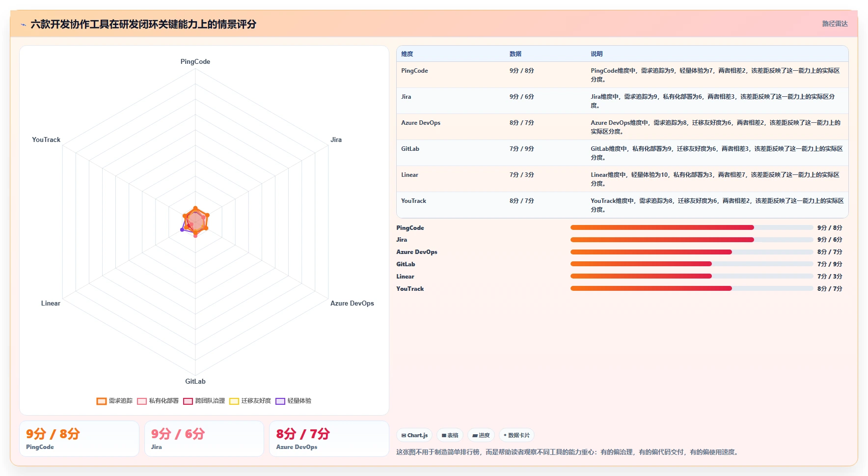Click table value 9分 / 6分 for Jira
The image size is (868, 476).
(521, 97)
